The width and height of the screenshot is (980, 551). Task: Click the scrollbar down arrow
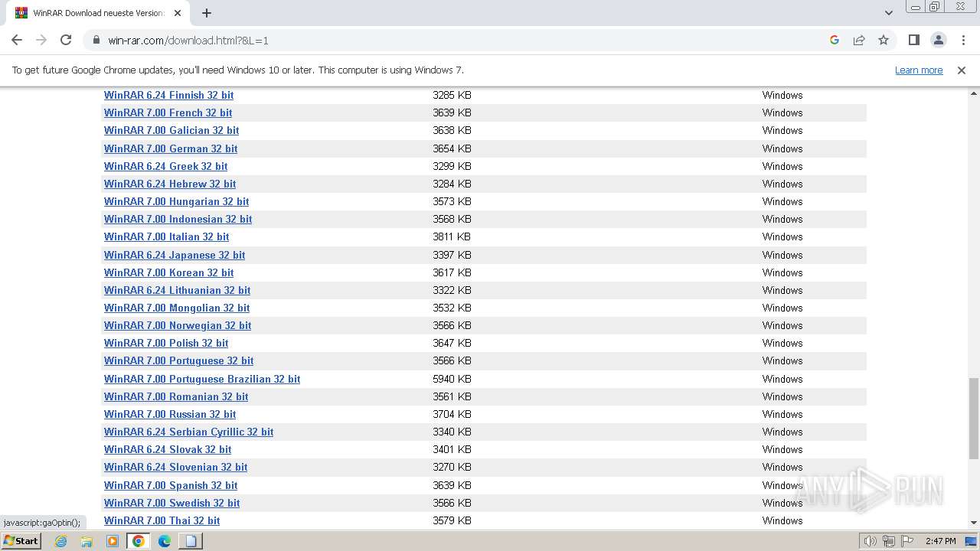(974, 523)
